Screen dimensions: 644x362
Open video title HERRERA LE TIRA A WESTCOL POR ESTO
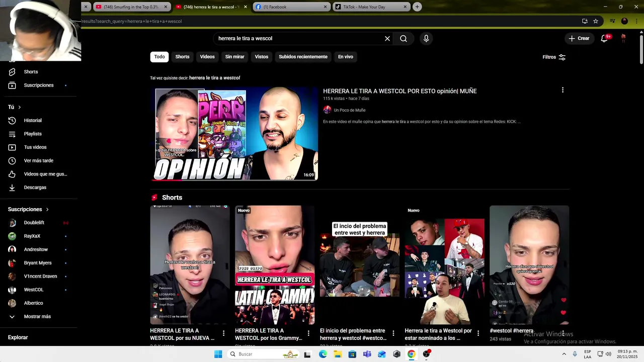[x=399, y=91]
